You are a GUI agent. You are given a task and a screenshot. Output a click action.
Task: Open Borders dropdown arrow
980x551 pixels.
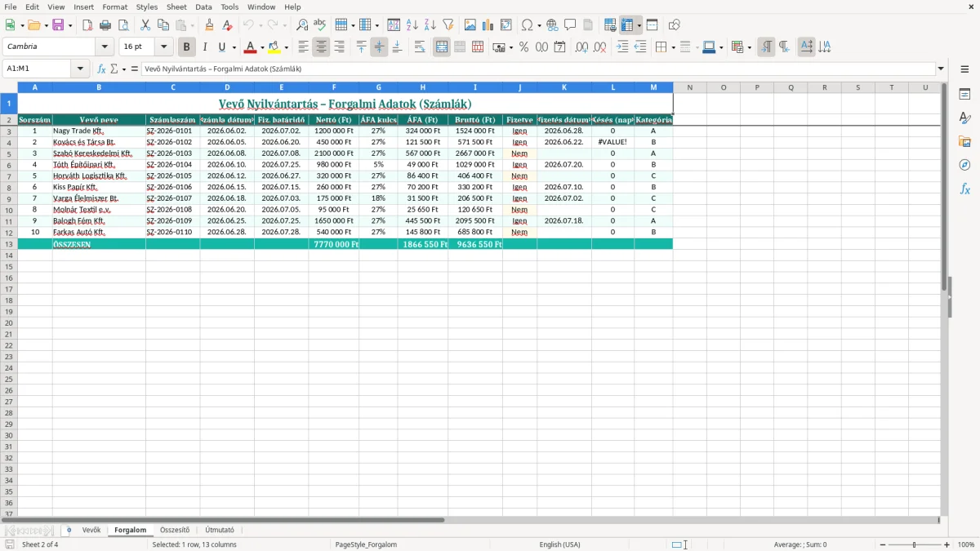click(x=673, y=47)
